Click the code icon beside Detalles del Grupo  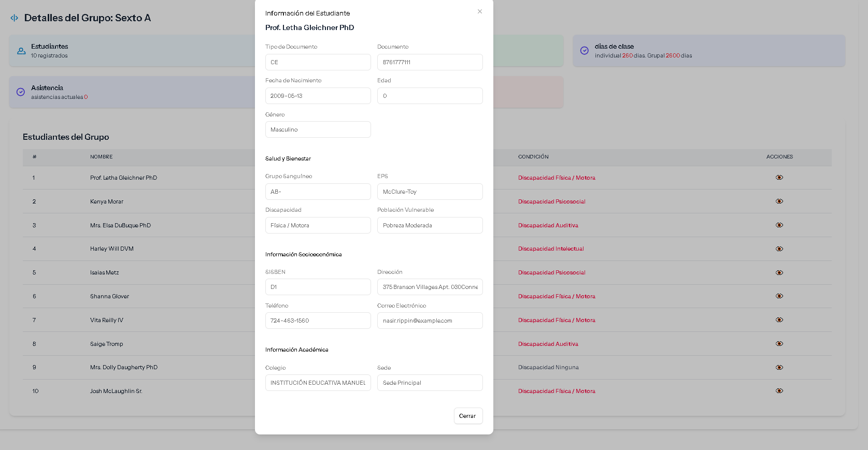click(15, 18)
